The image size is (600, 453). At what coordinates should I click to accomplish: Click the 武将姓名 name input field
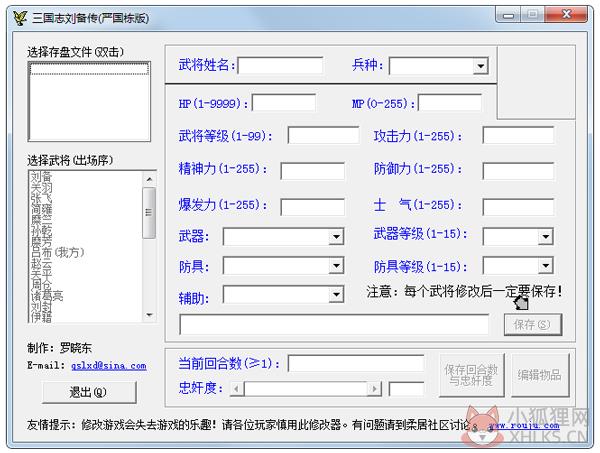tap(280, 65)
